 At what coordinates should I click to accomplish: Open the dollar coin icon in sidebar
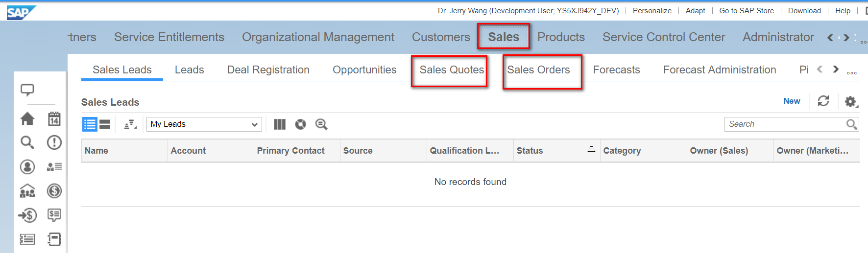[54, 191]
